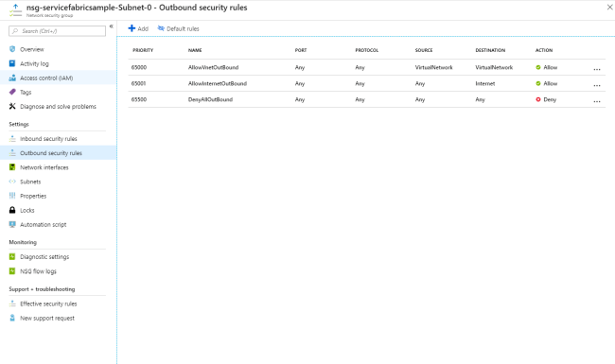Click the Locks padlock icon
615x364 pixels.
[12, 210]
